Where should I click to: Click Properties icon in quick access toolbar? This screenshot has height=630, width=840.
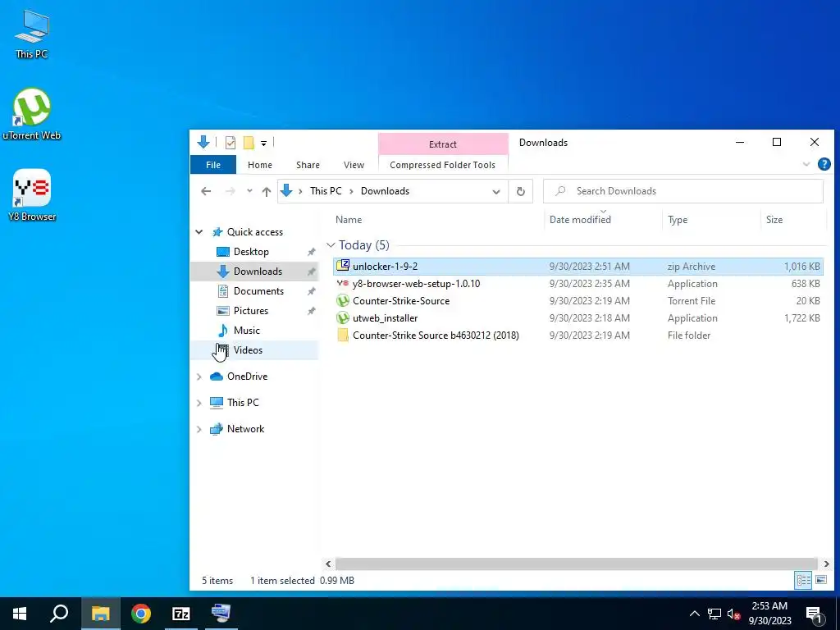point(231,143)
